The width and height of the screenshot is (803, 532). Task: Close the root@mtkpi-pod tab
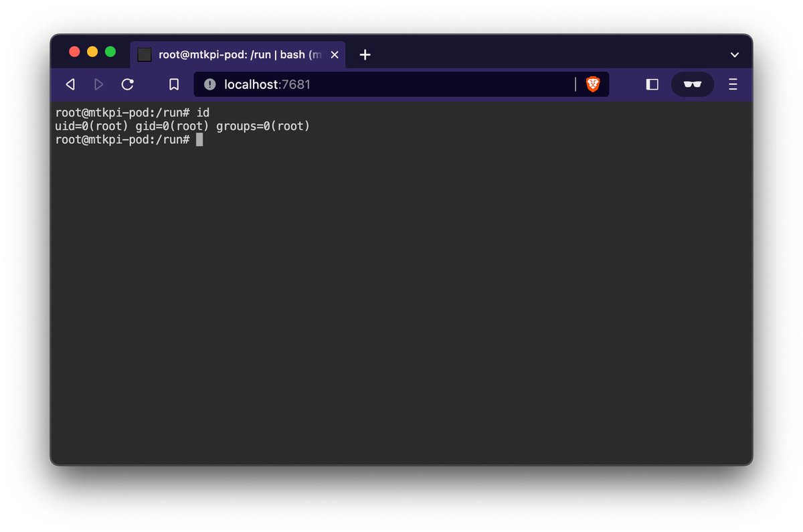(x=335, y=55)
